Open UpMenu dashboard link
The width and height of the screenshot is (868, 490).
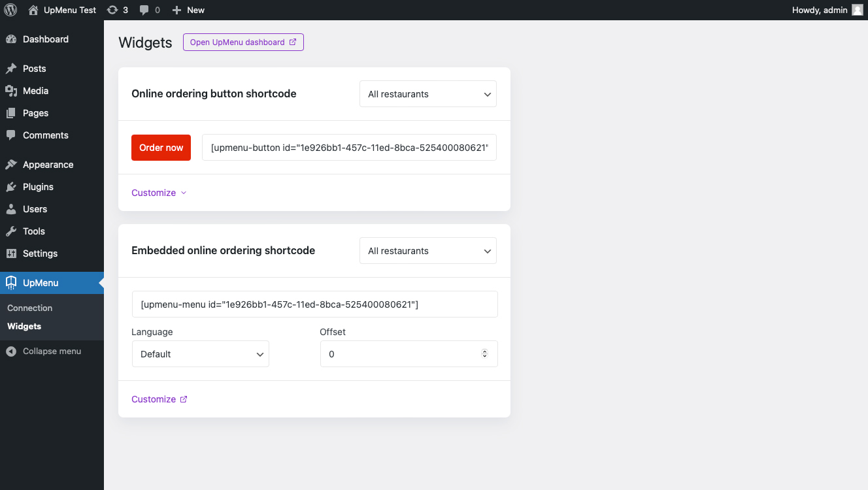click(x=243, y=42)
